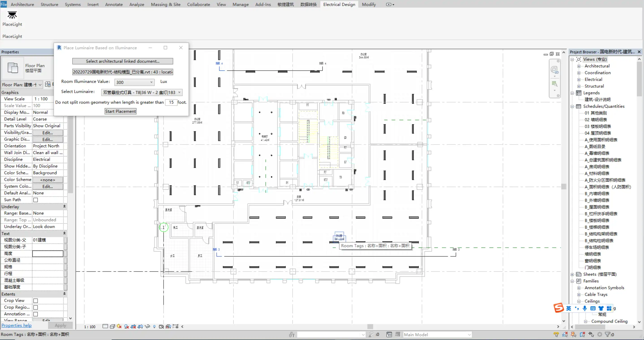
Task: Click the split length foot input field
Action: (x=171, y=102)
